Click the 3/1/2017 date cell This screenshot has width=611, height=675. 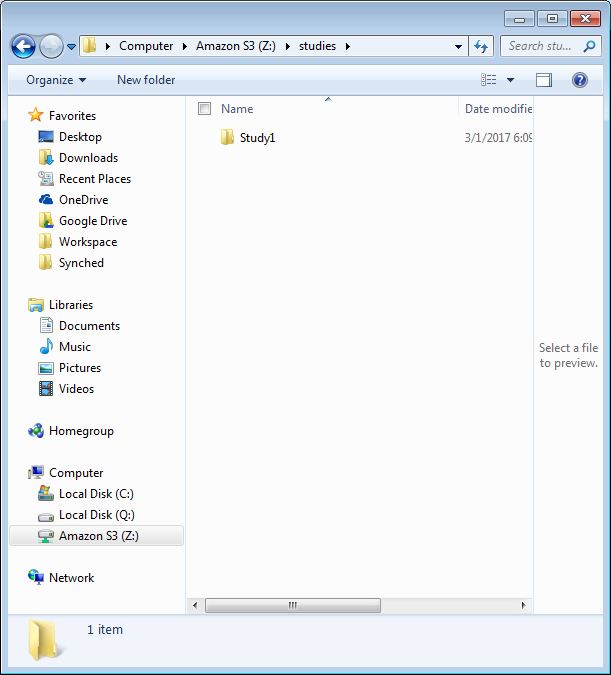[498, 138]
